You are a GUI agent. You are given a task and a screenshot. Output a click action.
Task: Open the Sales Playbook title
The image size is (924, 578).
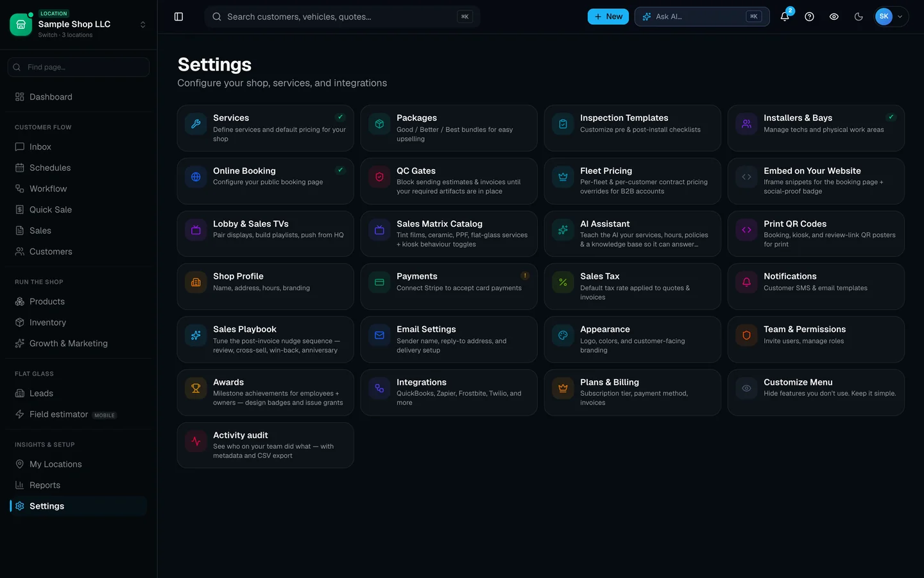point(244,329)
